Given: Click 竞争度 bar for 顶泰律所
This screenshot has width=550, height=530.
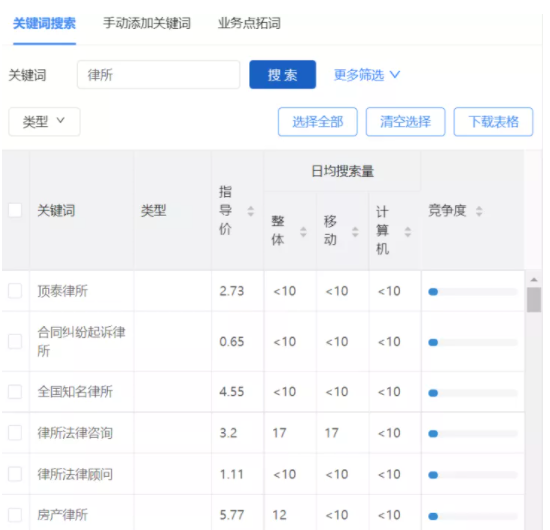Looking at the screenshot, I should point(473,292).
